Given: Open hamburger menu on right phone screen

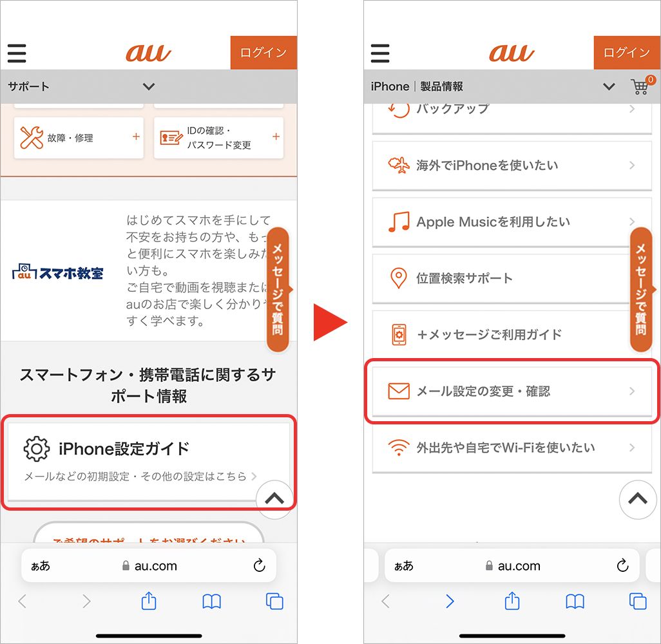Looking at the screenshot, I should tap(380, 53).
